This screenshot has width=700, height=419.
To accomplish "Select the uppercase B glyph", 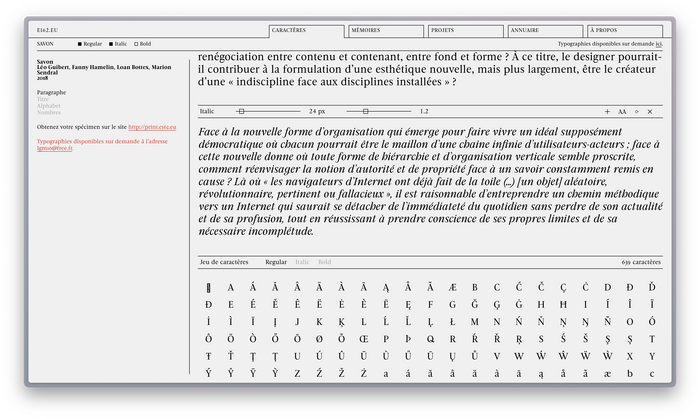I will point(475,287).
